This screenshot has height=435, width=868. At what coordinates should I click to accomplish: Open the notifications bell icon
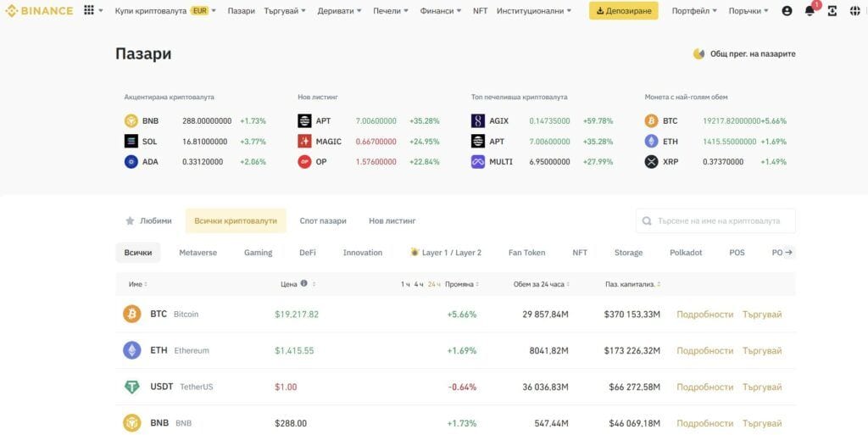tap(810, 10)
